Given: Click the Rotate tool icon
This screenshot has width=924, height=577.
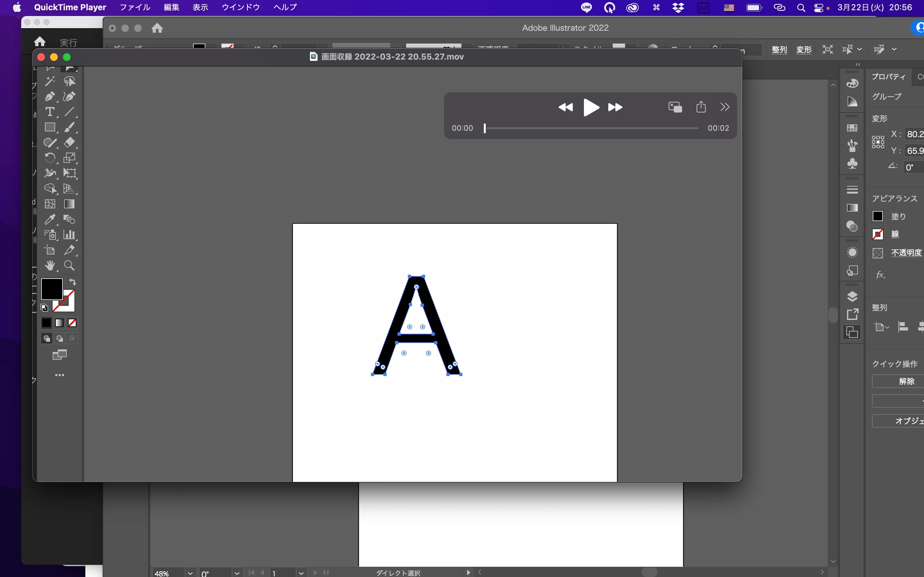Looking at the screenshot, I should tap(49, 158).
